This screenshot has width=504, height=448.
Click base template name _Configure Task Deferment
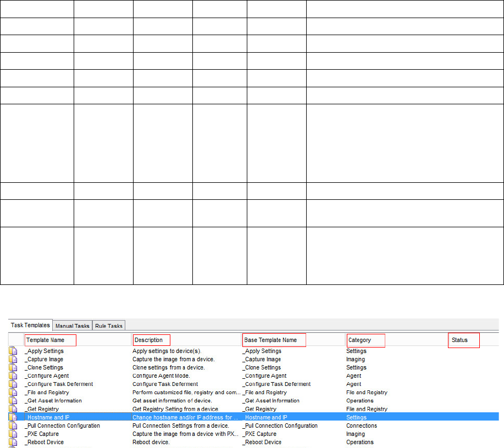point(276,384)
